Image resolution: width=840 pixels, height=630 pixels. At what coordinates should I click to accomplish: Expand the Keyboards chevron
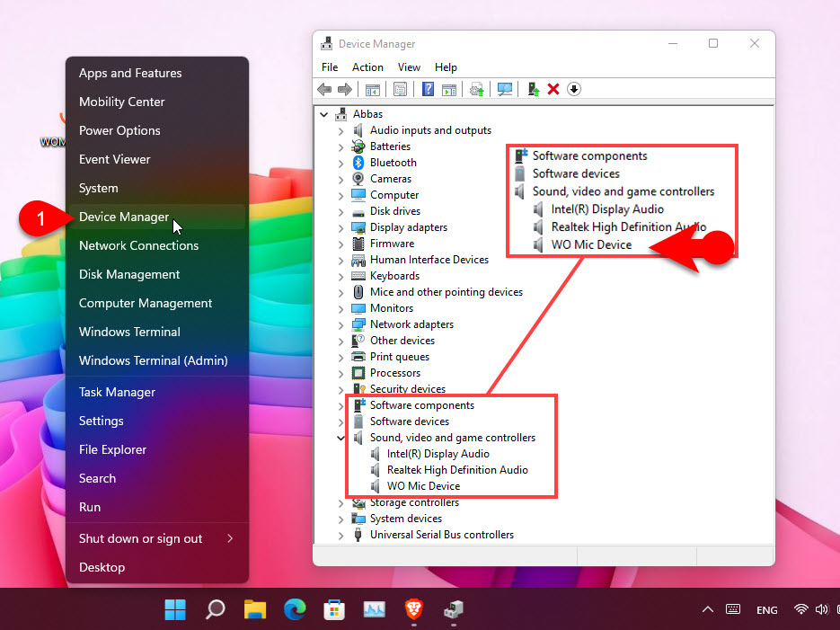(x=341, y=277)
